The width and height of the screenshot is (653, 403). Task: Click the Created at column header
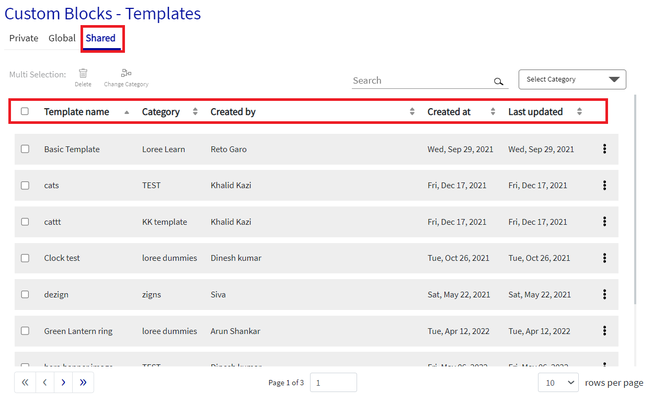(x=449, y=112)
